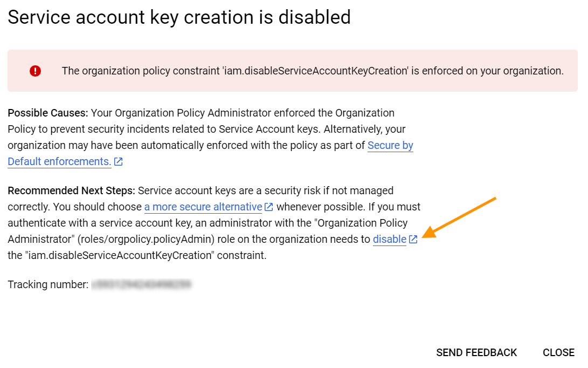Click the 'disable' hyperlink

click(x=389, y=239)
